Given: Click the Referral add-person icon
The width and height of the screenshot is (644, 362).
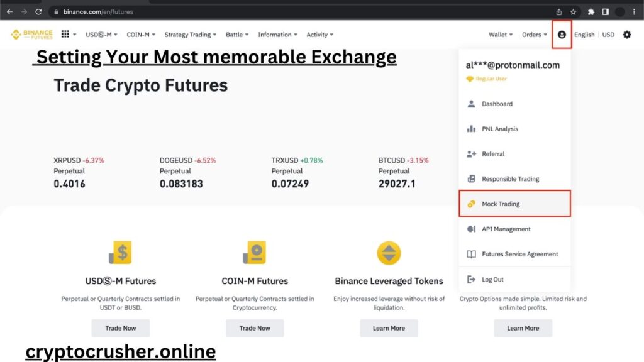Looking at the screenshot, I should click(471, 154).
